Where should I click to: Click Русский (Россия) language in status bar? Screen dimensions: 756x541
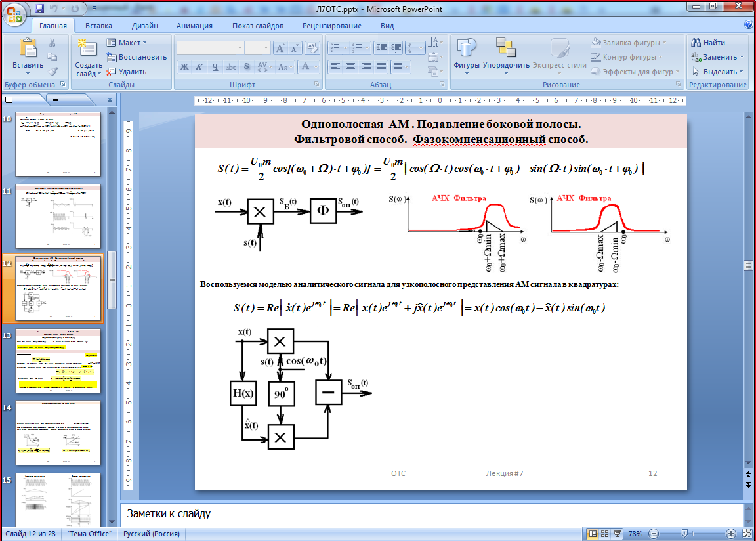tap(153, 534)
